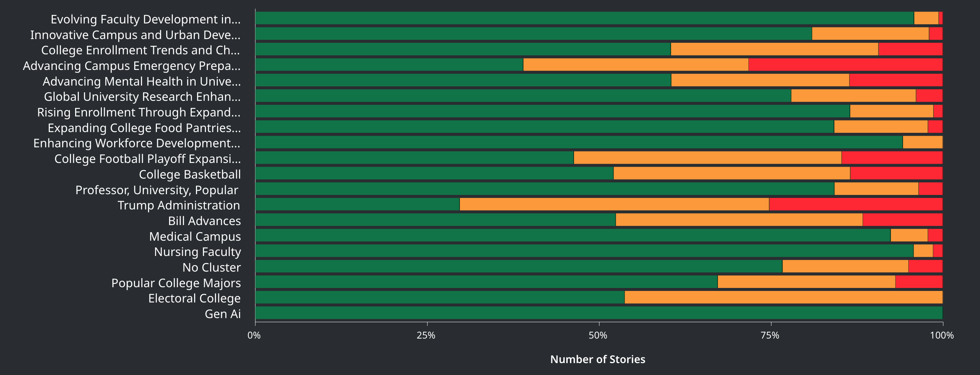Screen dimensions: 980x375
Task: Select red segment of Advancing Campus Emergency bar
Action: pyautogui.click(x=845, y=65)
